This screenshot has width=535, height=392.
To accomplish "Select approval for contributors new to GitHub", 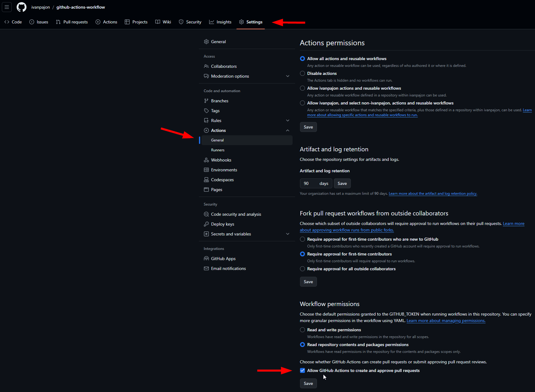I will (302, 239).
